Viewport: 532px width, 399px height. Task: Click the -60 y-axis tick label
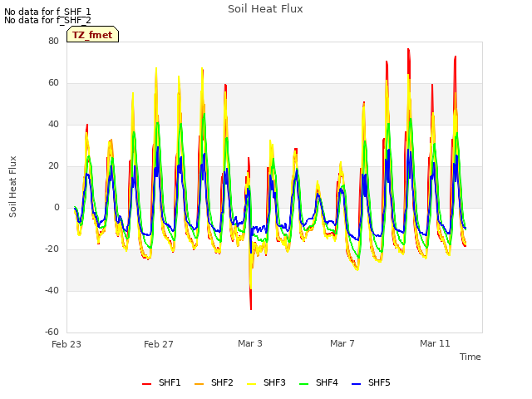click(x=52, y=332)
